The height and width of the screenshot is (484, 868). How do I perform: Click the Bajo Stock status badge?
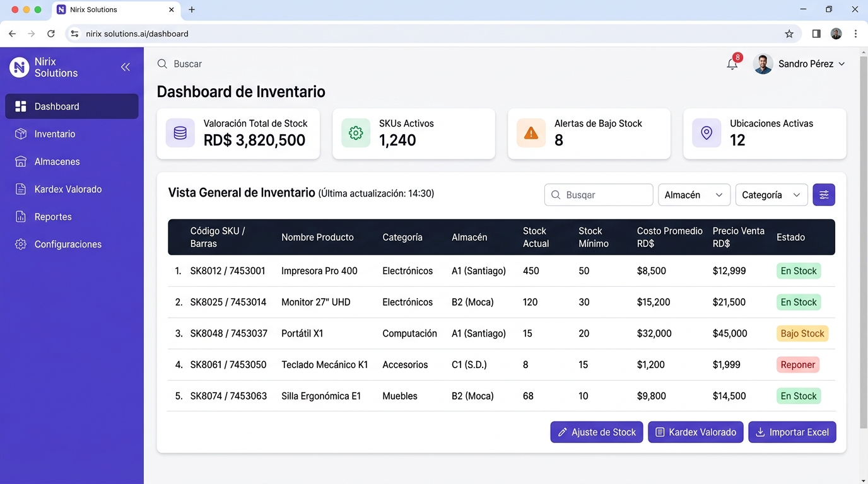[802, 333]
